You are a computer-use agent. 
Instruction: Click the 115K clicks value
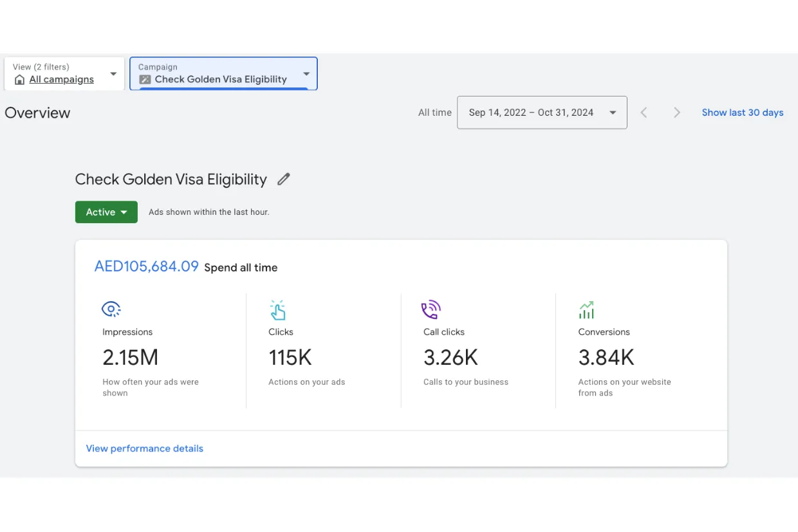[290, 357]
